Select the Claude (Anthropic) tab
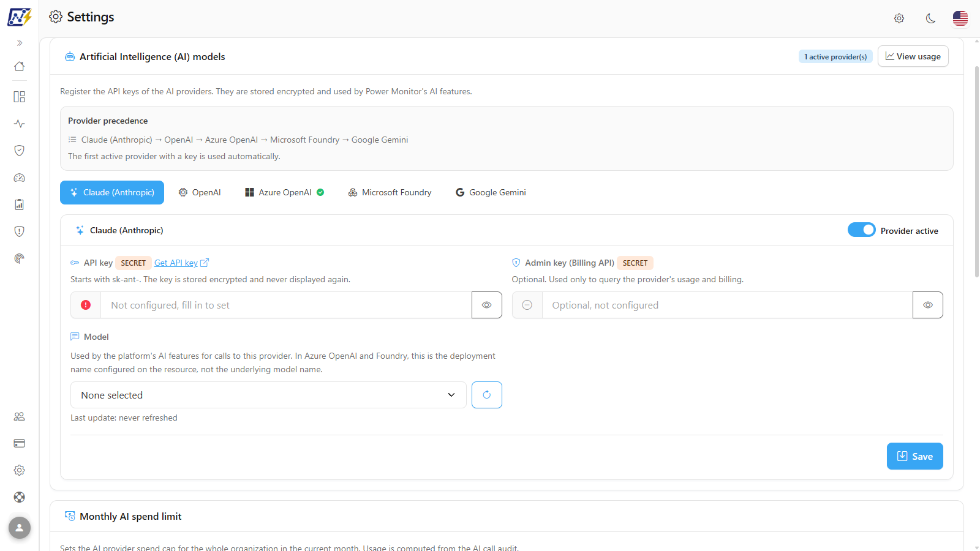 click(x=112, y=192)
